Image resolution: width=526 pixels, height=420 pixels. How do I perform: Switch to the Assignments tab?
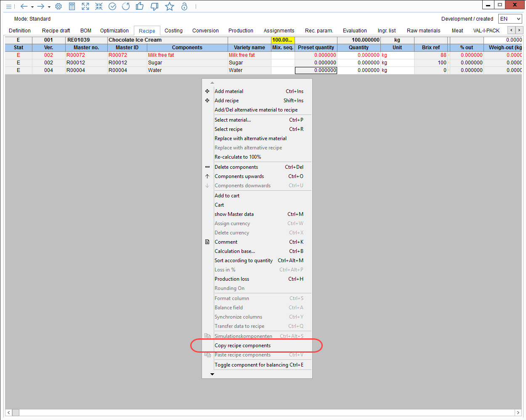[x=279, y=31]
